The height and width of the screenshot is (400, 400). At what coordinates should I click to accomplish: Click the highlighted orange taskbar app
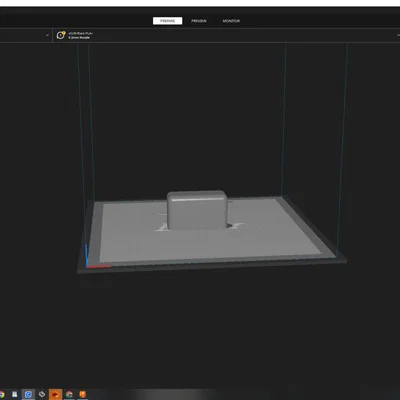coord(55,395)
